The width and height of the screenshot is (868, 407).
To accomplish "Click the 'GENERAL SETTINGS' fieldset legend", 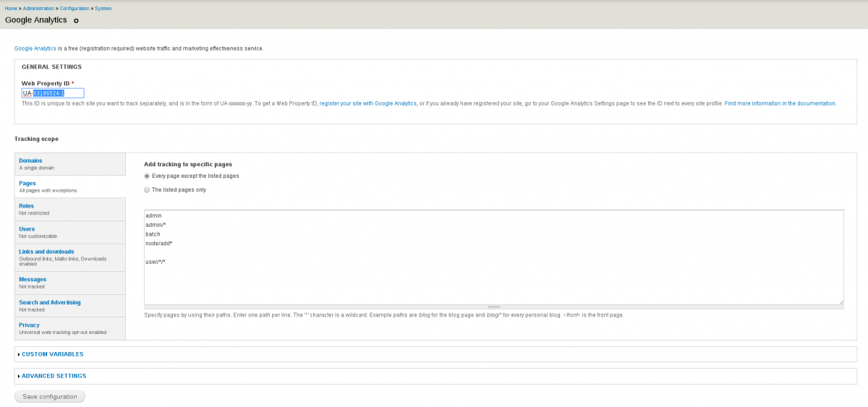I will pos(51,67).
